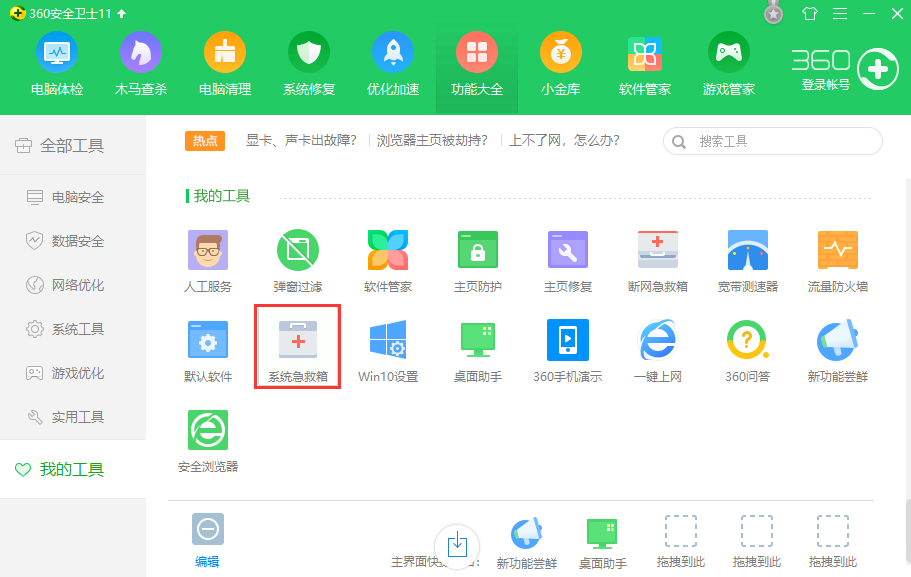
Task: Open 木马查杀 scanner
Action: 141,63
